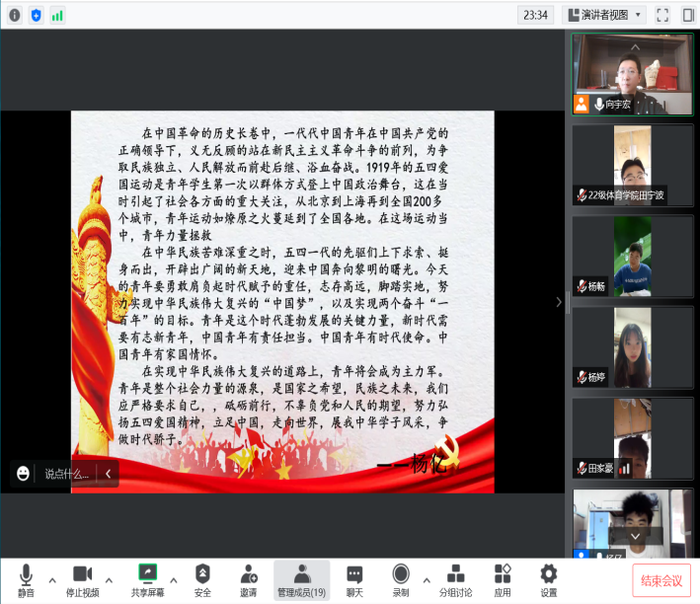Open meeting 设置 settings
The image size is (700, 604).
[549, 579]
